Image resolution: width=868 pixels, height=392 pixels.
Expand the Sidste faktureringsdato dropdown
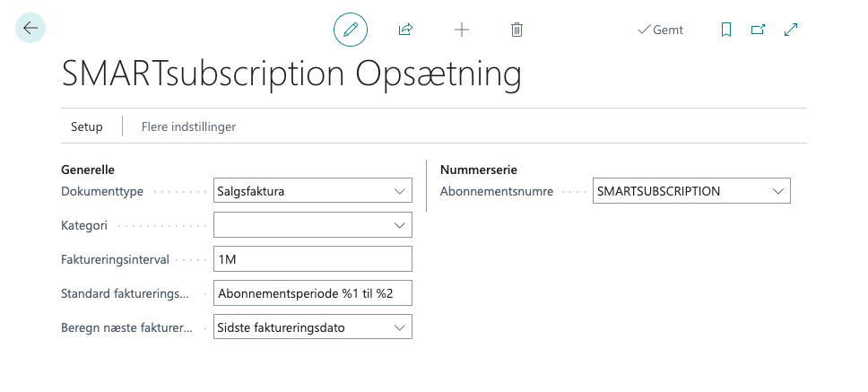tap(313, 327)
